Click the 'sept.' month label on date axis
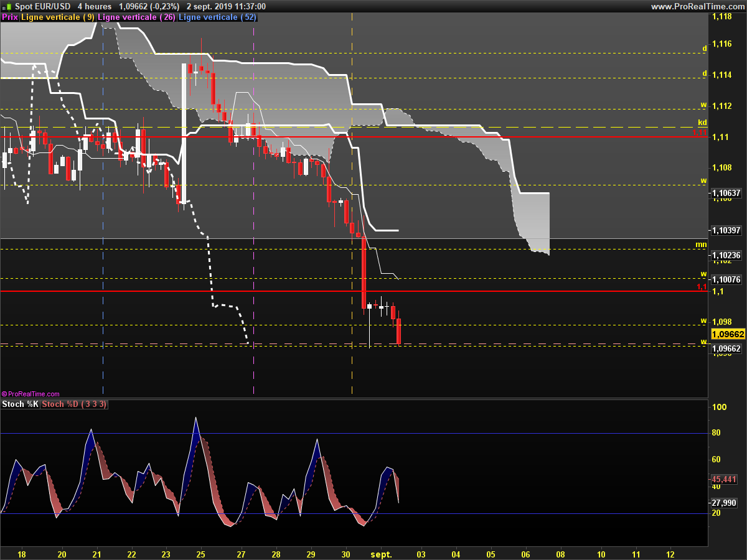Viewport: 747px width, 560px height. click(381, 554)
